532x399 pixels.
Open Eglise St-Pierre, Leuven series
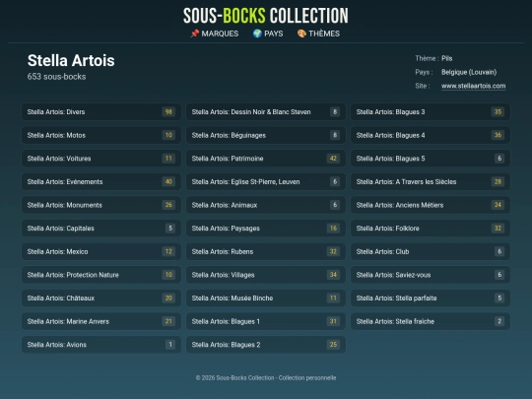pos(266,182)
